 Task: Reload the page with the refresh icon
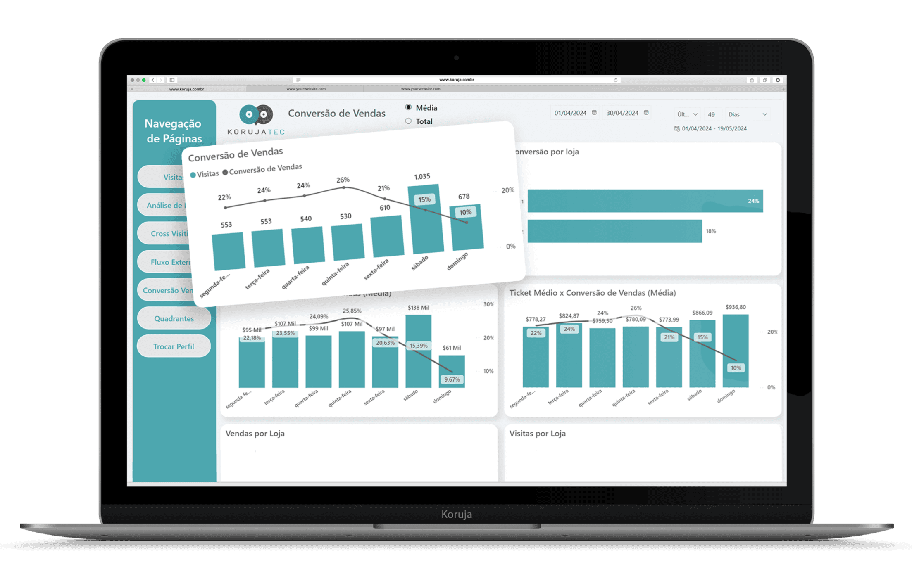[x=616, y=80]
